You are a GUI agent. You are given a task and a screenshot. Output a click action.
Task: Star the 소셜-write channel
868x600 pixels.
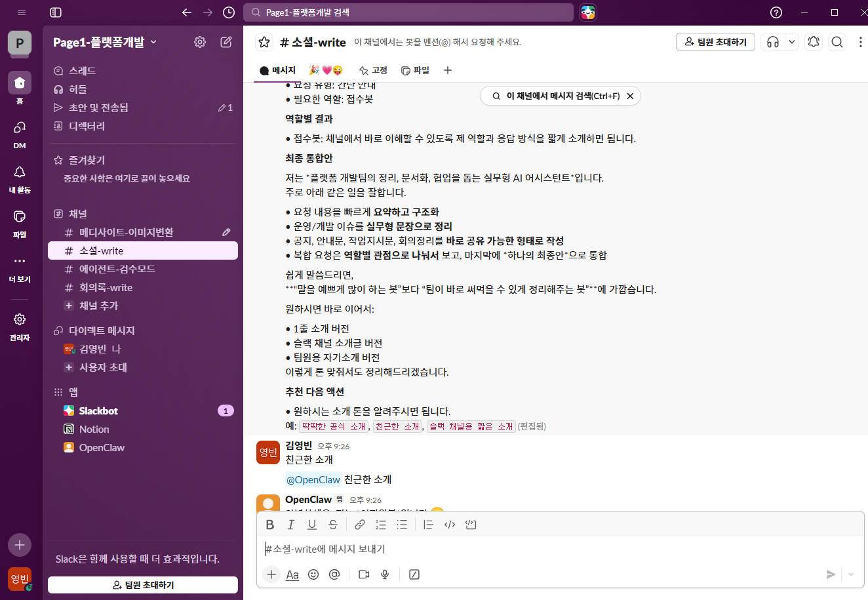point(264,41)
